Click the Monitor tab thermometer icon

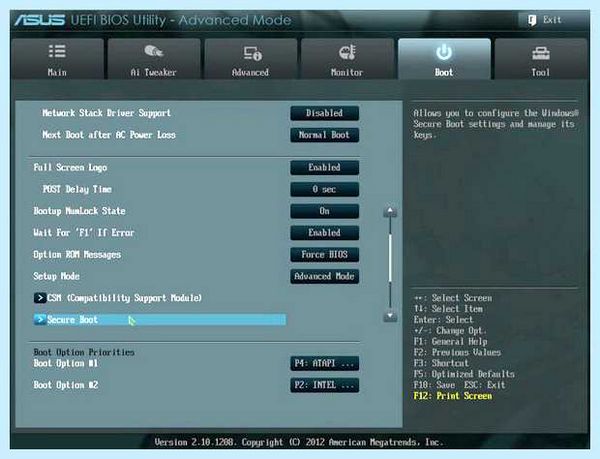point(347,52)
